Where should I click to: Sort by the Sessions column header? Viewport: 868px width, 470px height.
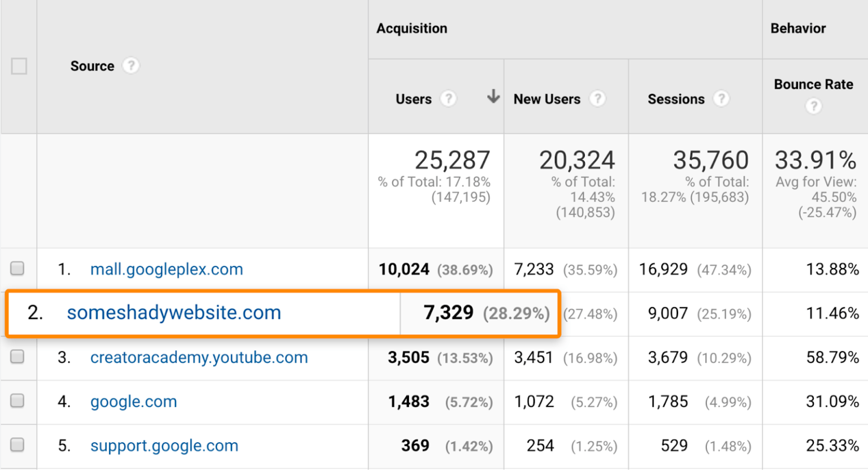coord(676,100)
